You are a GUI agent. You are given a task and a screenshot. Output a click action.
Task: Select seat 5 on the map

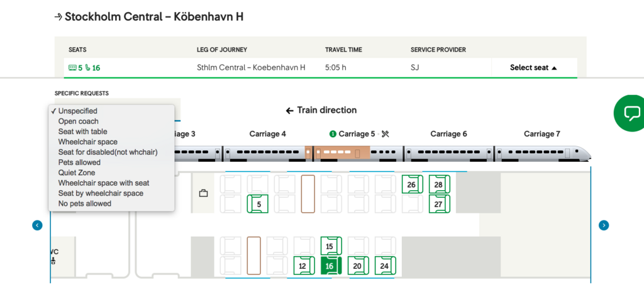coord(258,204)
